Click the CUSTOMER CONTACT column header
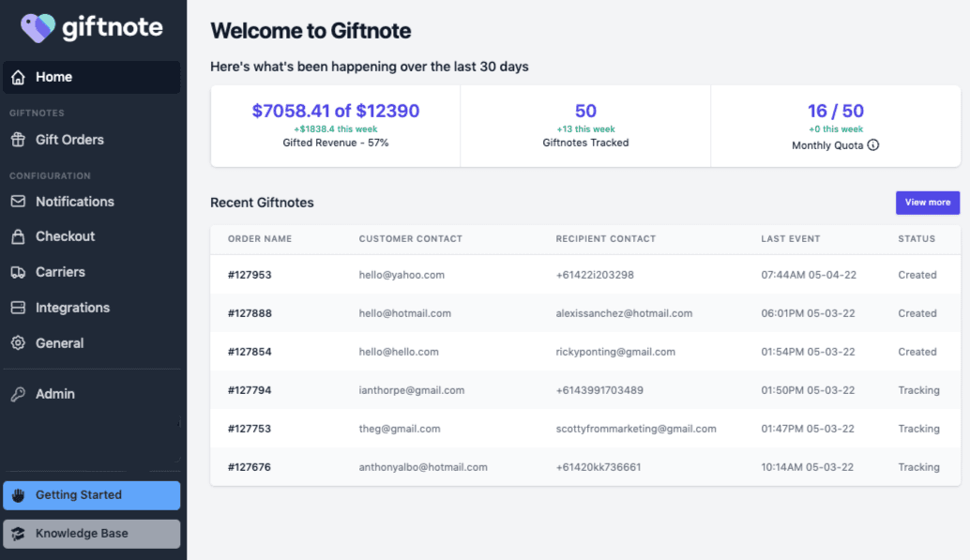Viewport: 970px width, 560px height. tap(410, 239)
